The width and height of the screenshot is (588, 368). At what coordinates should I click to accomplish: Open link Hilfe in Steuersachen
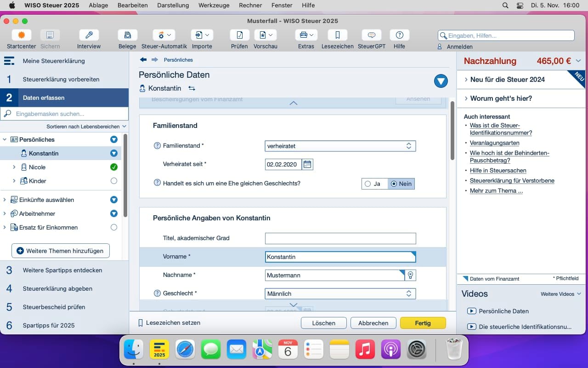coord(498,171)
